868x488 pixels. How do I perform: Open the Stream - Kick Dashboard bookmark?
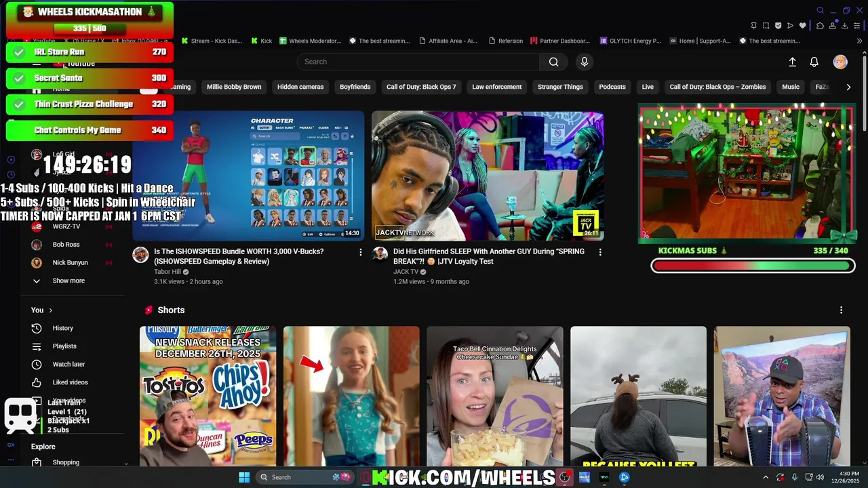[x=212, y=41]
